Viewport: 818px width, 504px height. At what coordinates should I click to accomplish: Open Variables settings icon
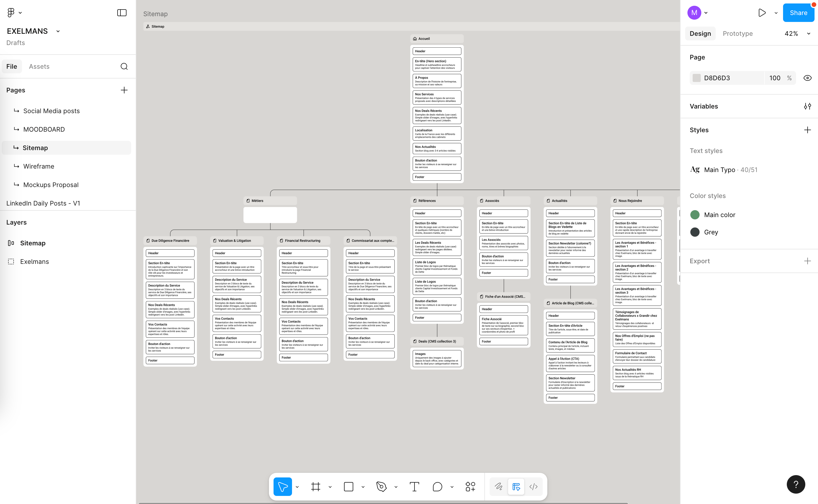click(807, 106)
